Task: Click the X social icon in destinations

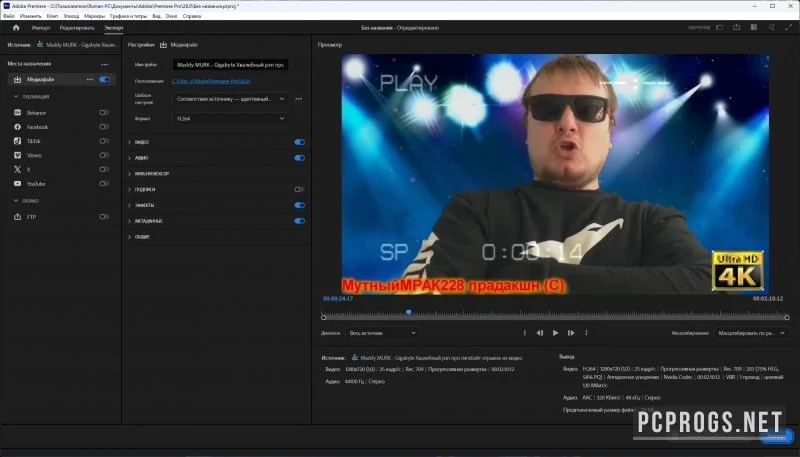Action: coord(17,169)
